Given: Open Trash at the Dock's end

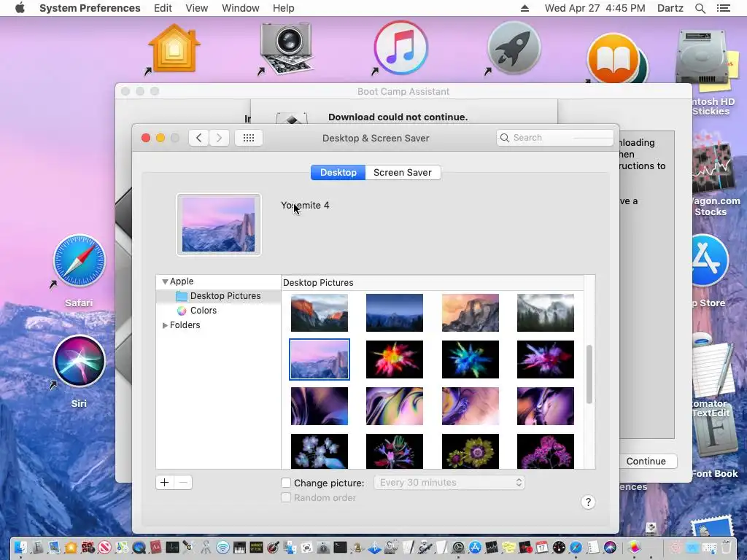Looking at the screenshot, I should (726, 548).
